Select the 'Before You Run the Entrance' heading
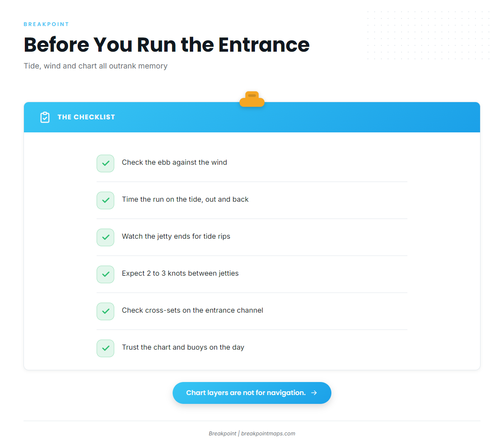Image resolution: width=504 pixels, height=448 pixels. (x=167, y=45)
